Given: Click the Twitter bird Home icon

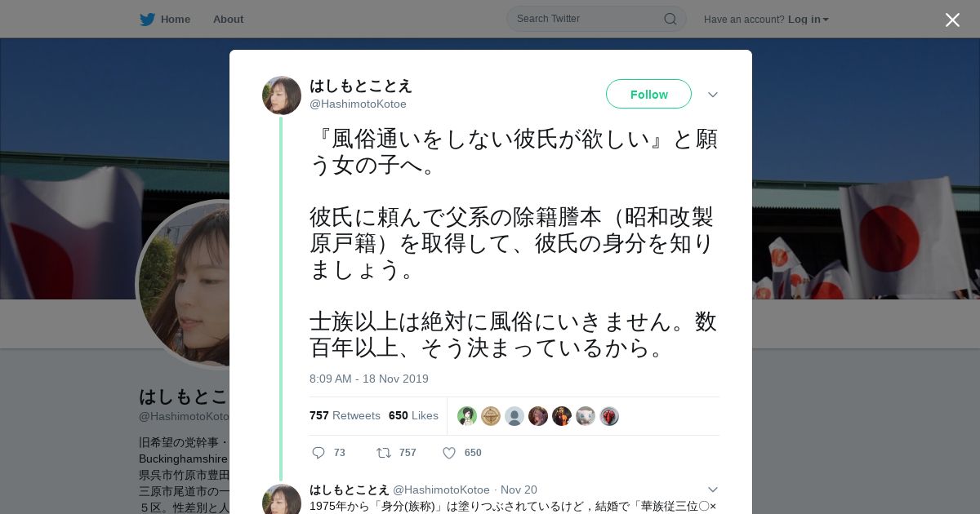Looking at the screenshot, I should (x=147, y=20).
